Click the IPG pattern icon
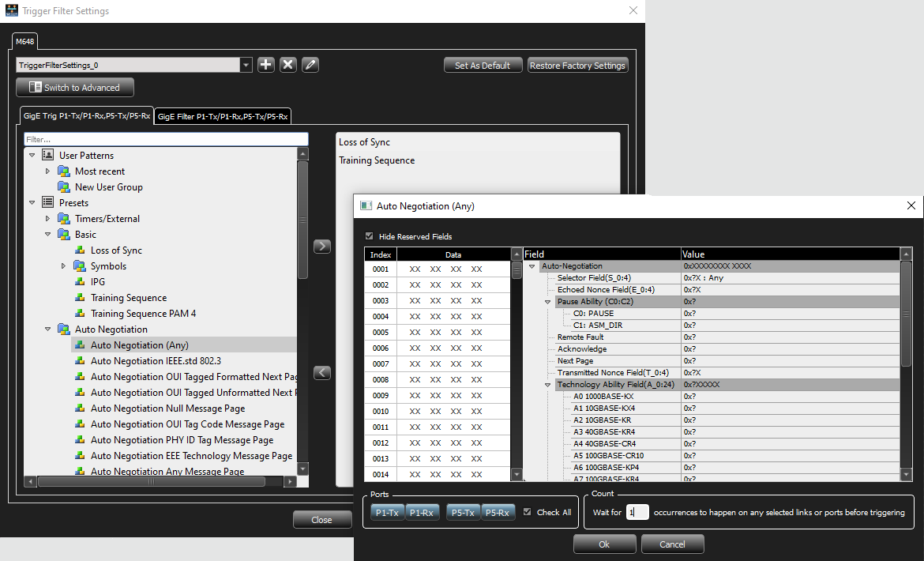The width and height of the screenshot is (924, 561). pyautogui.click(x=80, y=281)
